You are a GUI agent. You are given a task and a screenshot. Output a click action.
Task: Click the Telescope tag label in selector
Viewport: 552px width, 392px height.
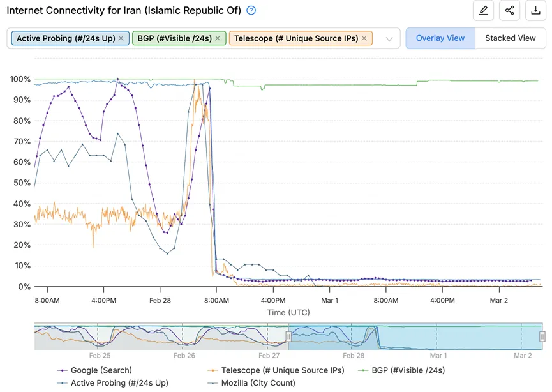(296, 38)
